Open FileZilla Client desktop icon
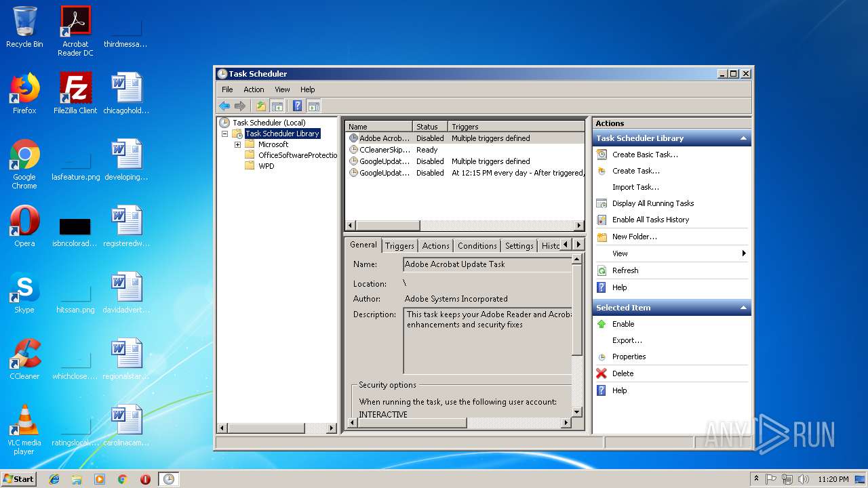868x488 pixels. pos(75,93)
